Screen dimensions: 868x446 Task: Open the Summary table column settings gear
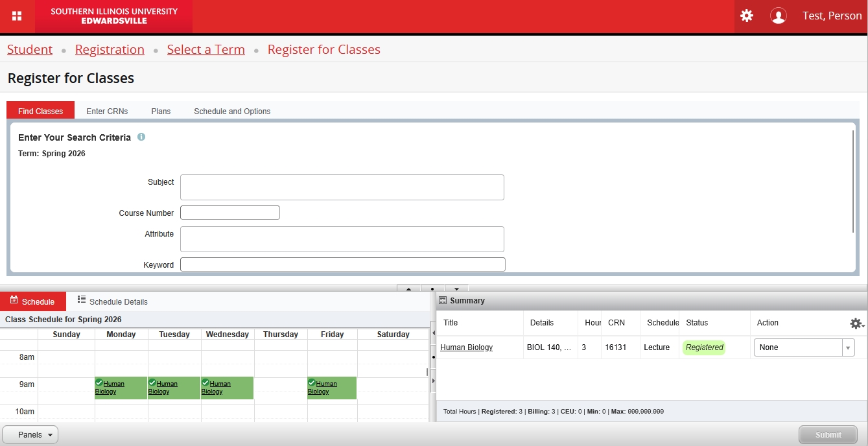pyautogui.click(x=856, y=323)
